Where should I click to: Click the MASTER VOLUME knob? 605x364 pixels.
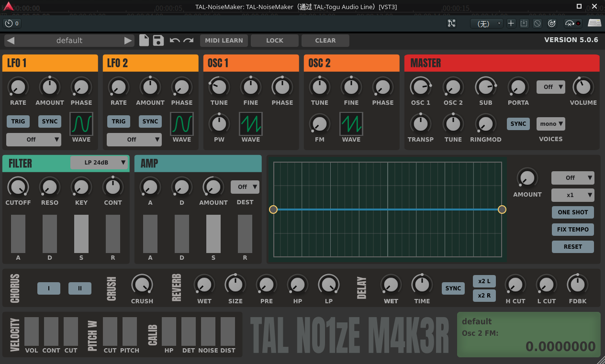[583, 87]
